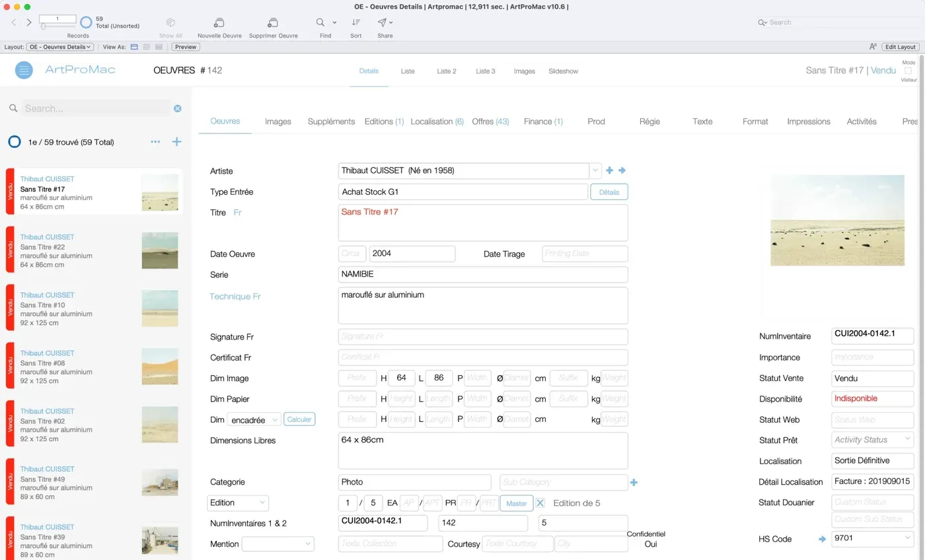The width and height of the screenshot is (925, 560).
Task: Select the Sans Titre #22 entry thumbnail
Action: point(160,250)
